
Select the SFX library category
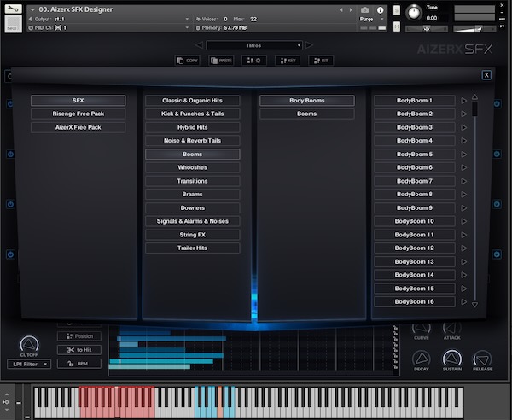point(78,101)
